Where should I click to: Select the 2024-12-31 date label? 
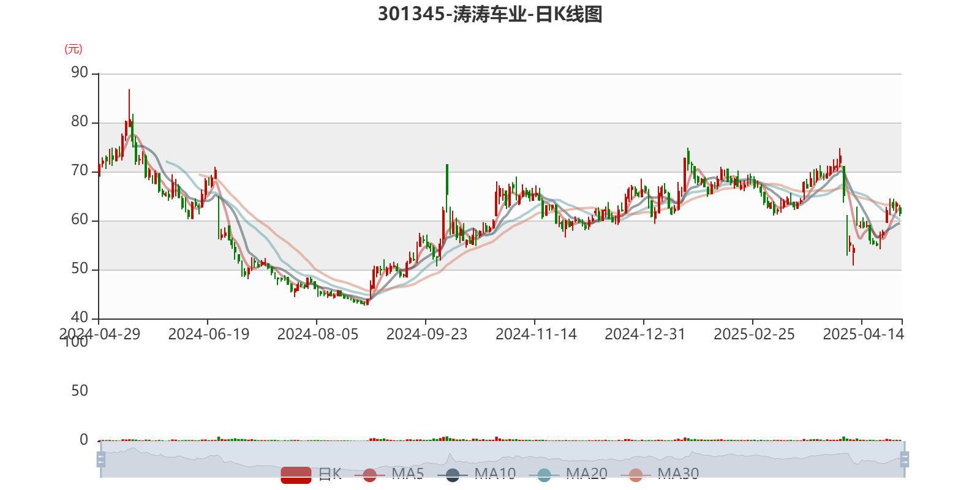pos(644,334)
